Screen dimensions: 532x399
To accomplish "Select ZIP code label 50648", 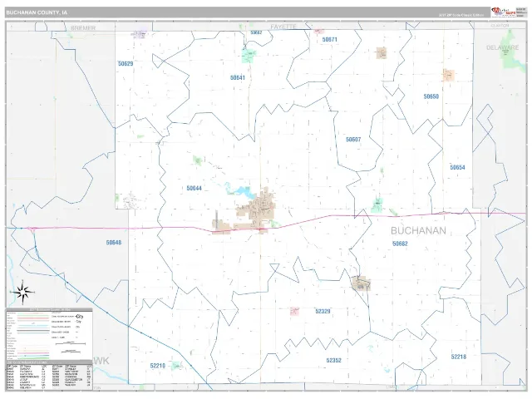I will click(114, 242).
